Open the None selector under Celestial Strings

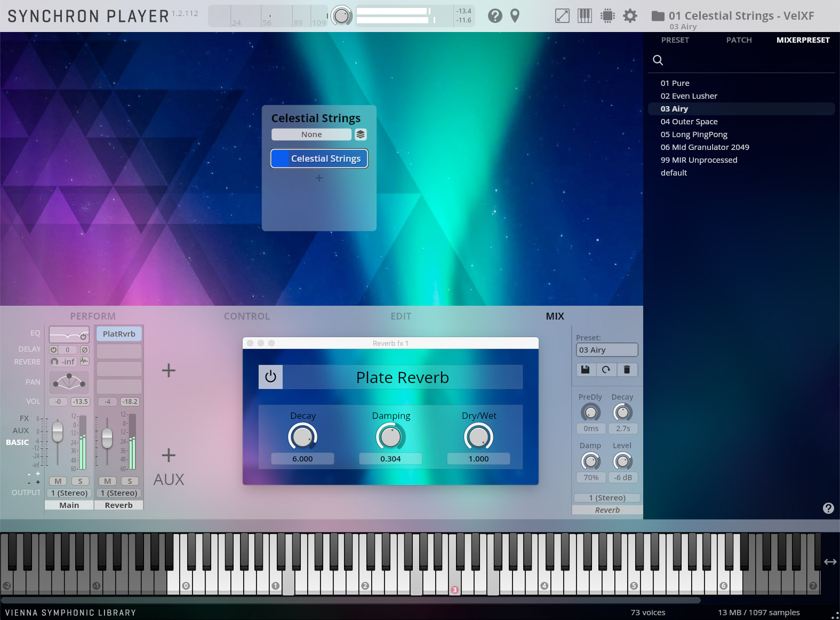coord(311,134)
